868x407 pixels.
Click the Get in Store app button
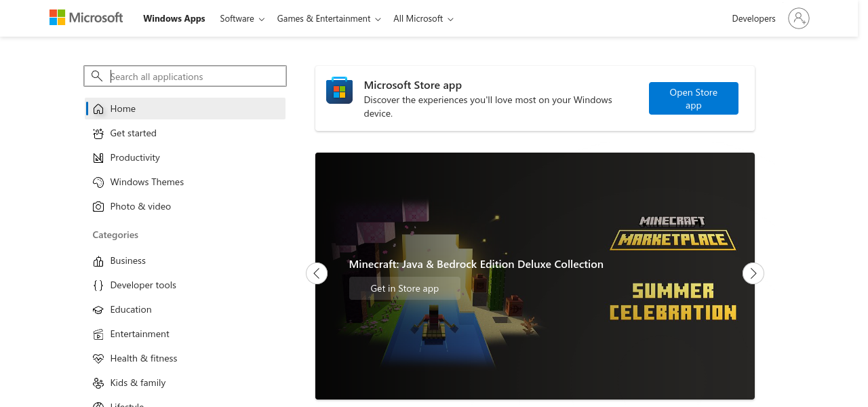(x=405, y=288)
